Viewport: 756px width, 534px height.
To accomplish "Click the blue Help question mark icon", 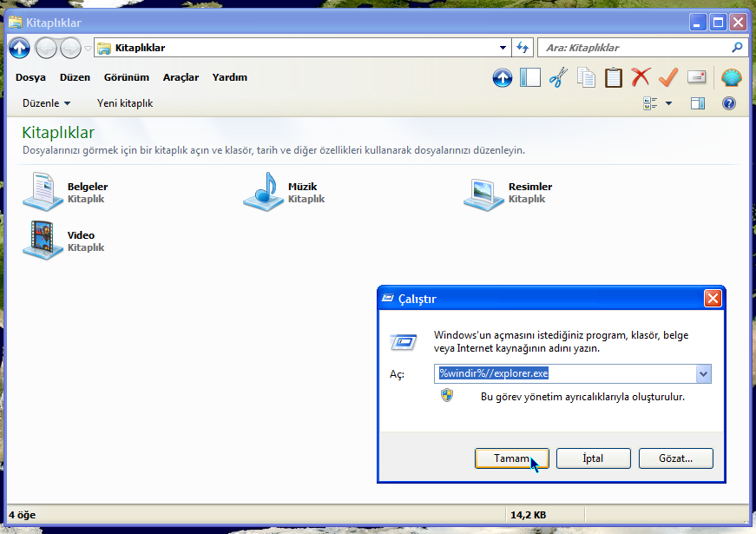I will click(728, 103).
